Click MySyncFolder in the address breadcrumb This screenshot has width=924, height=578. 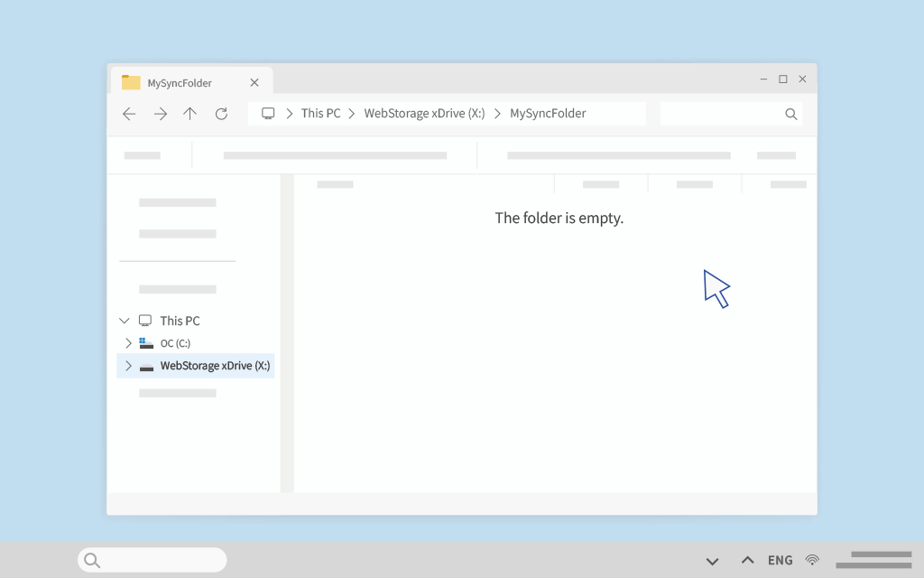[x=548, y=113]
